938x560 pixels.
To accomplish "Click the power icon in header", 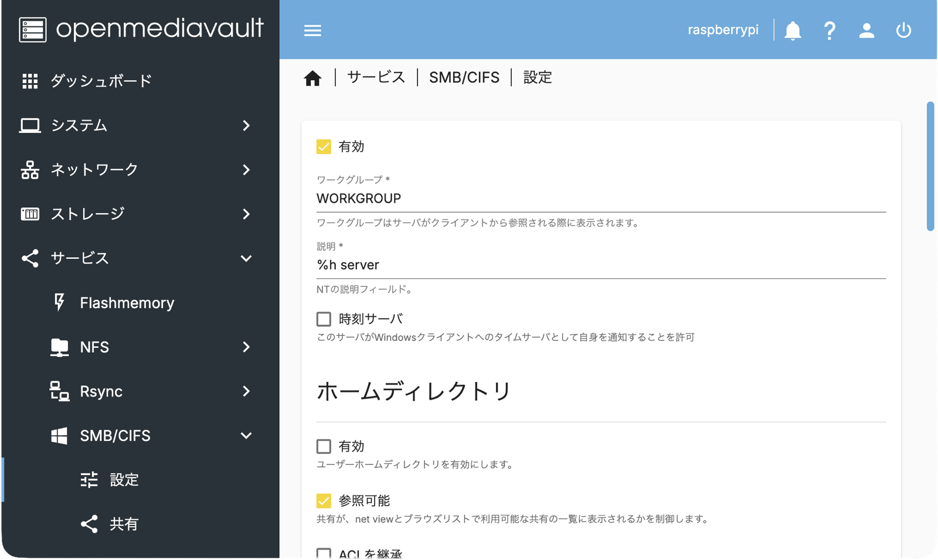I will (x=903, y=30).
